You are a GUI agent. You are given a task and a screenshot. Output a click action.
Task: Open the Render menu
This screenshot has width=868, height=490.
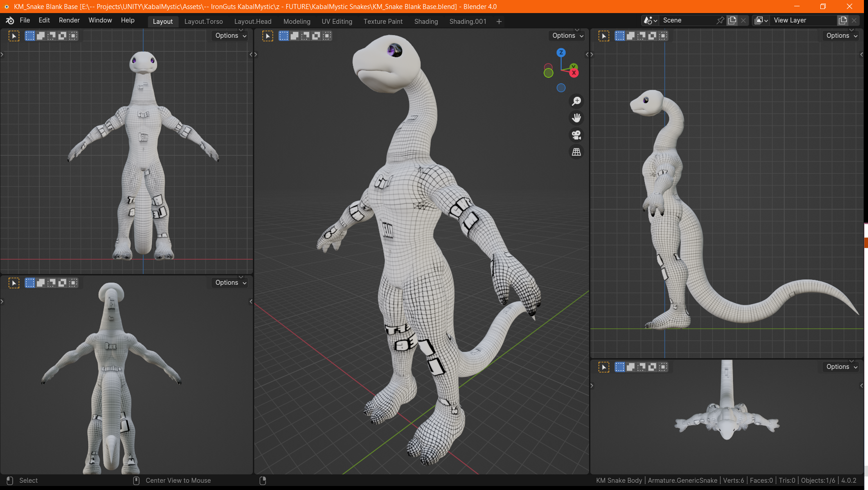(x=69, y=20)
